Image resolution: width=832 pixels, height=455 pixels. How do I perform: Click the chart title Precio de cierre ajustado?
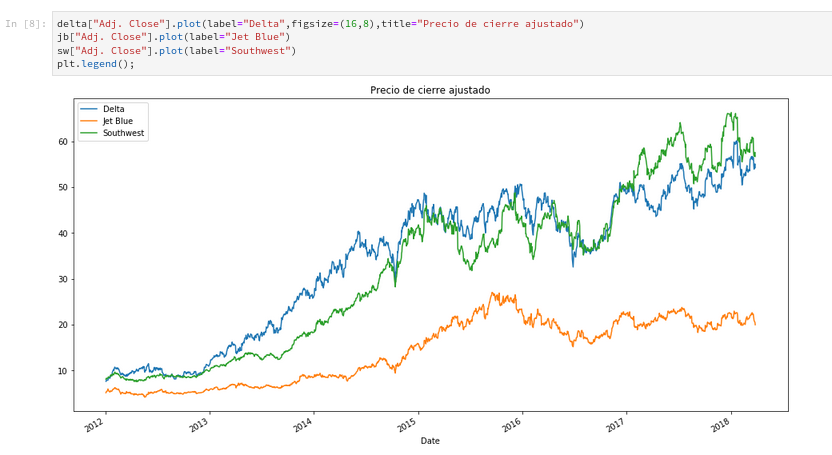pyautogui.click(x=430, y=90)
